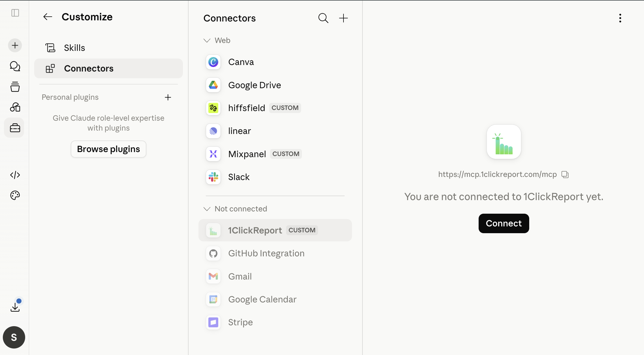Start new chat with plus icon in left rail
Screen dimensions: 644x355
(x=15, y=45)
